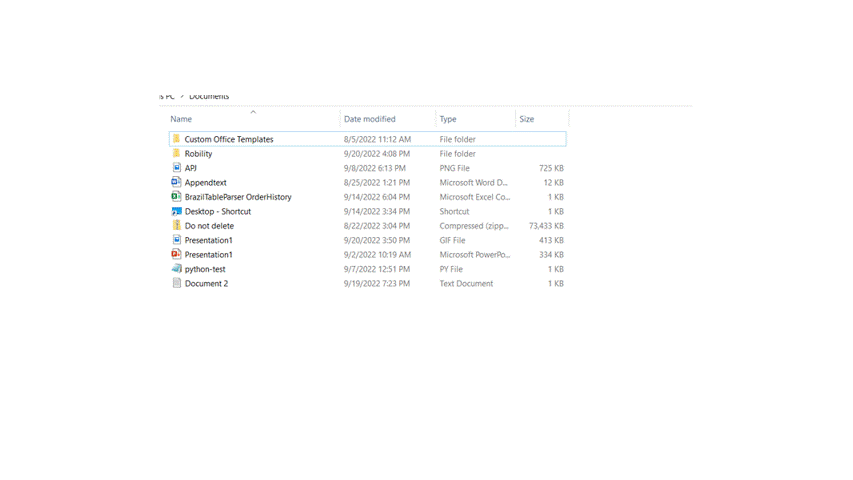Click the BrazilTableParser OrderHistory Excel icon

tap(176, 197)
